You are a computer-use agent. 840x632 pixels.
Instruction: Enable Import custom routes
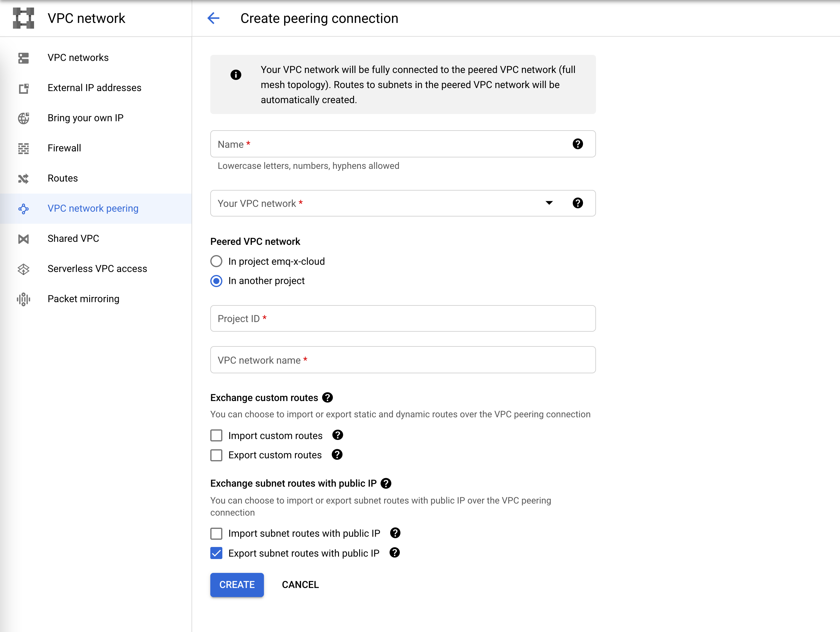(x=216, y=435)
